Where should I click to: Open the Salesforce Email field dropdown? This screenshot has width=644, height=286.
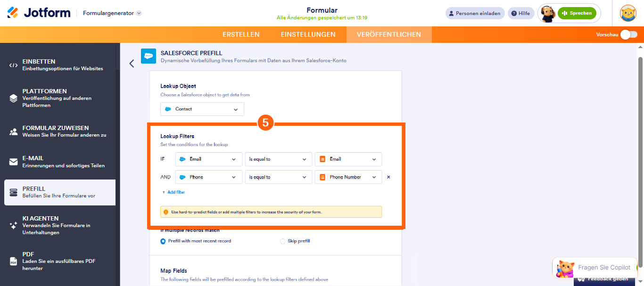209,159
